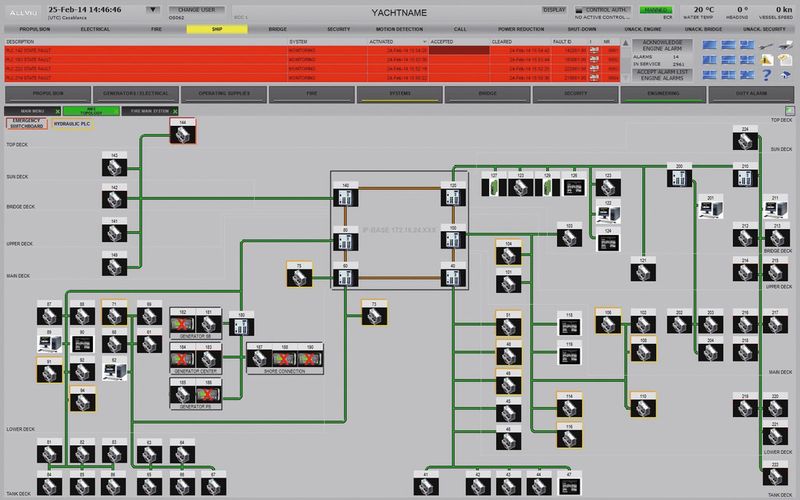Open PLC node 144 on the top deck

click(183, 132)
